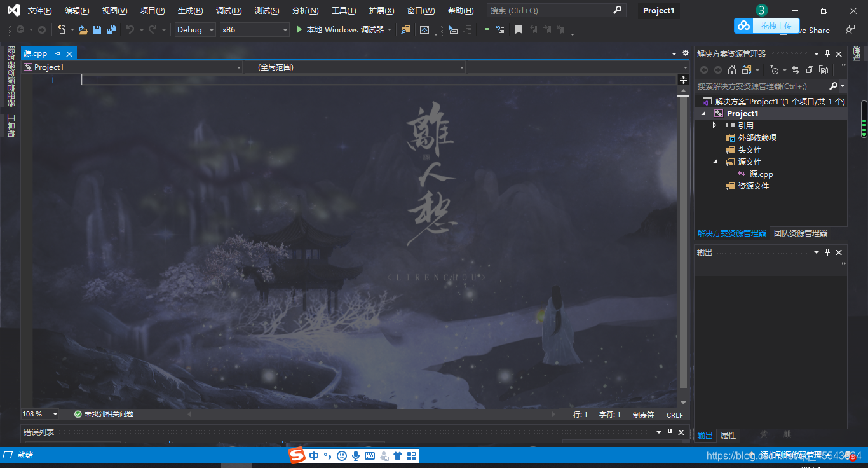This screenshot has width=868, height=468.
Task: Click the Find in Files icon
Action: pos(406,29)
